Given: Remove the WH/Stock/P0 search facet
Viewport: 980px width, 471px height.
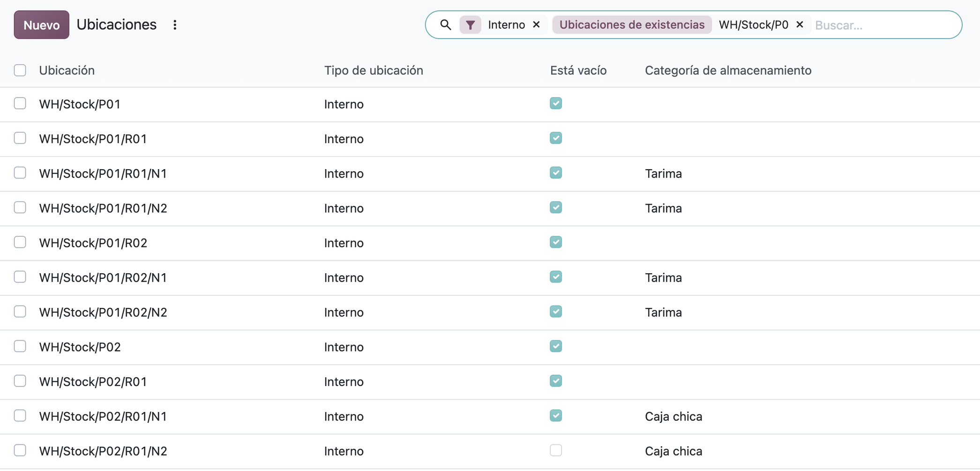Looking at the screenshot, I should click(x=800, y=24).
